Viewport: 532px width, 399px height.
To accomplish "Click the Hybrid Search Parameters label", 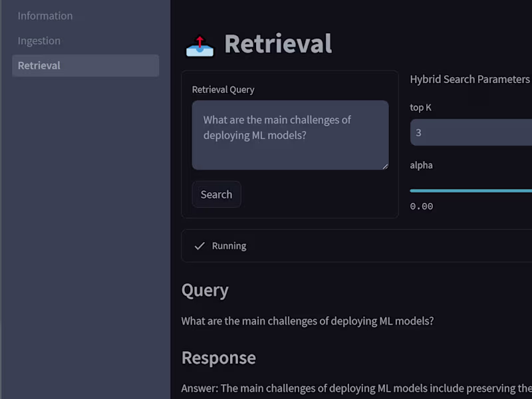I will pos(469,79).
